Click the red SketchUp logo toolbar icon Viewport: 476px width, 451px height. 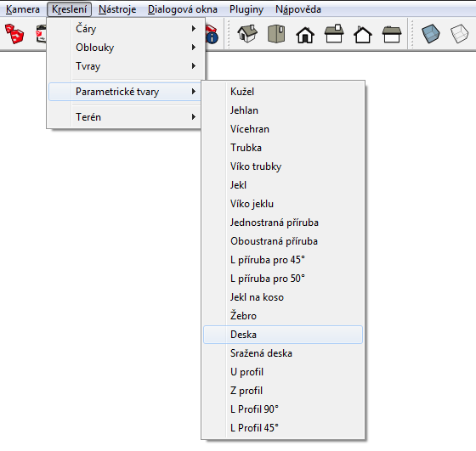[14, 34]
